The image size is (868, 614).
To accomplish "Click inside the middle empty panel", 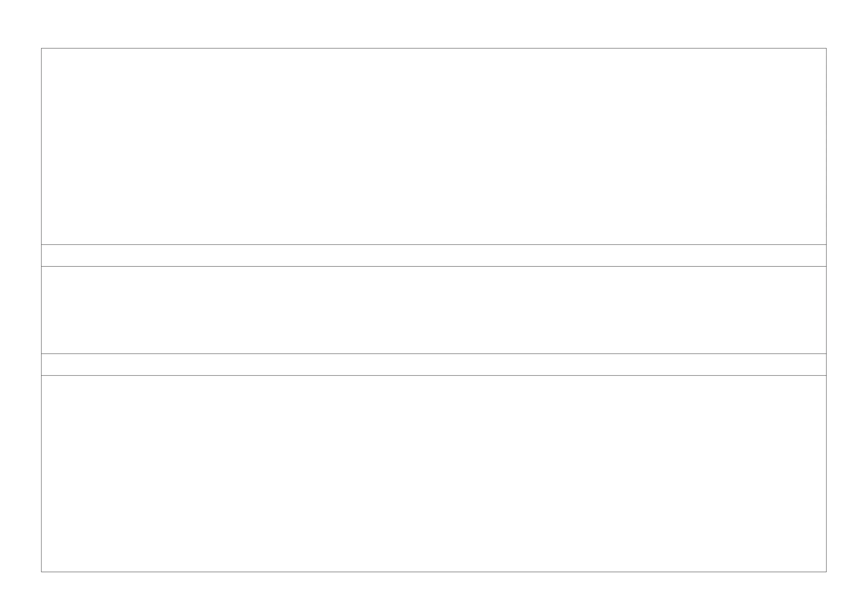I will pos(434,310).
